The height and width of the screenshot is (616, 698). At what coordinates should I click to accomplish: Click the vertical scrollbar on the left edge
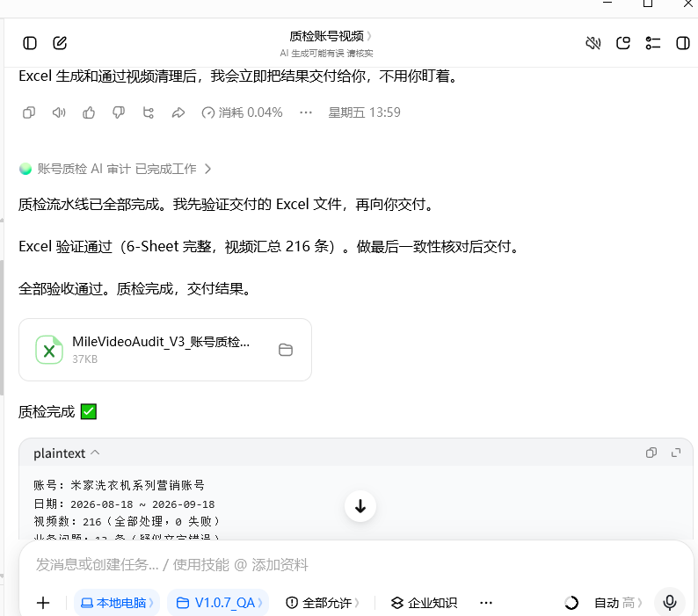(x=2, y=328)
